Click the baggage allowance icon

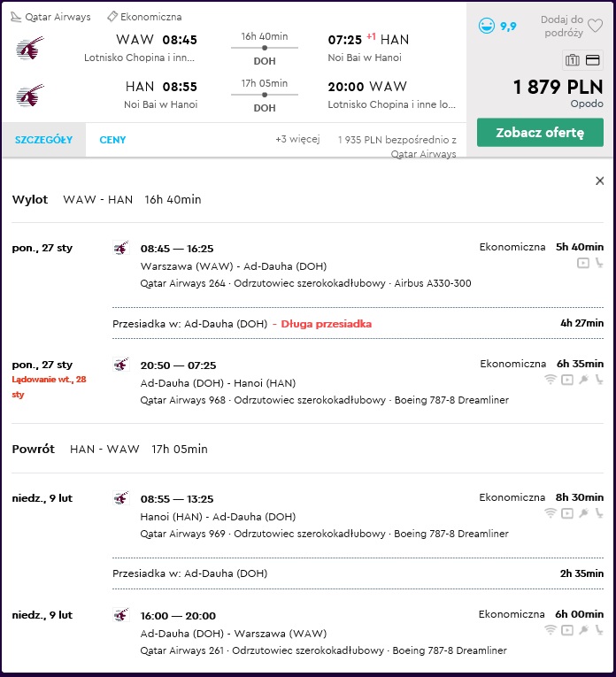(x=573, y=60)
